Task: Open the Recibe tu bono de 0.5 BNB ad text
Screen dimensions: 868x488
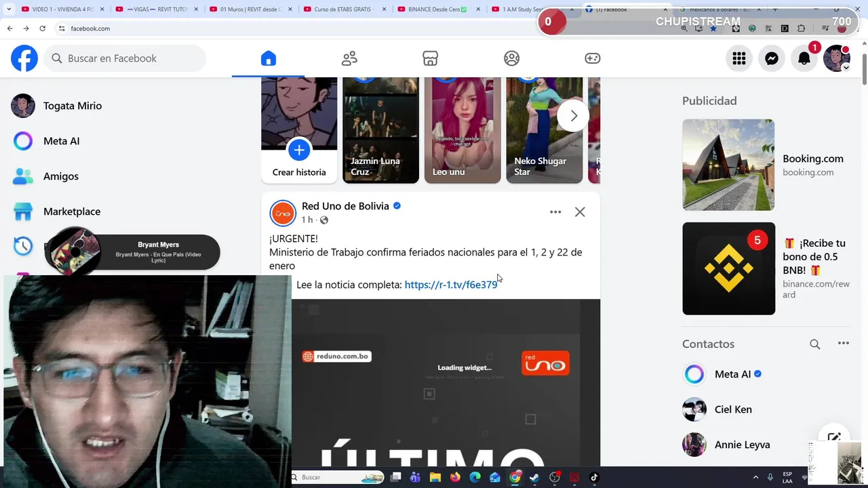Action: tap(815, 256)
